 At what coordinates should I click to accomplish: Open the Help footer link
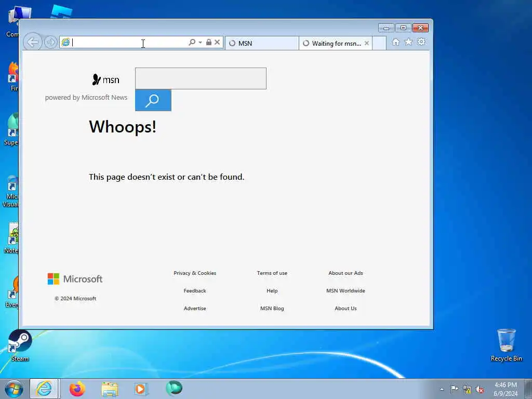[x=272, y=291]
